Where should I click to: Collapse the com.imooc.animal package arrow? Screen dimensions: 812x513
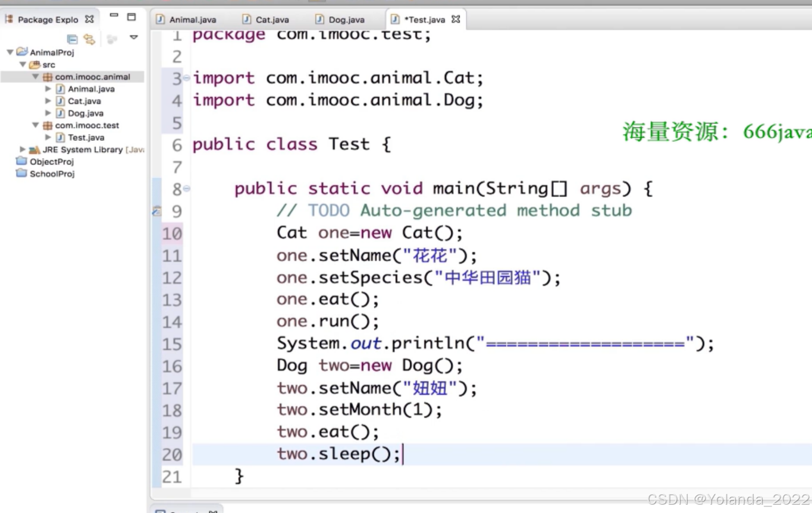[x=35, y=77]
